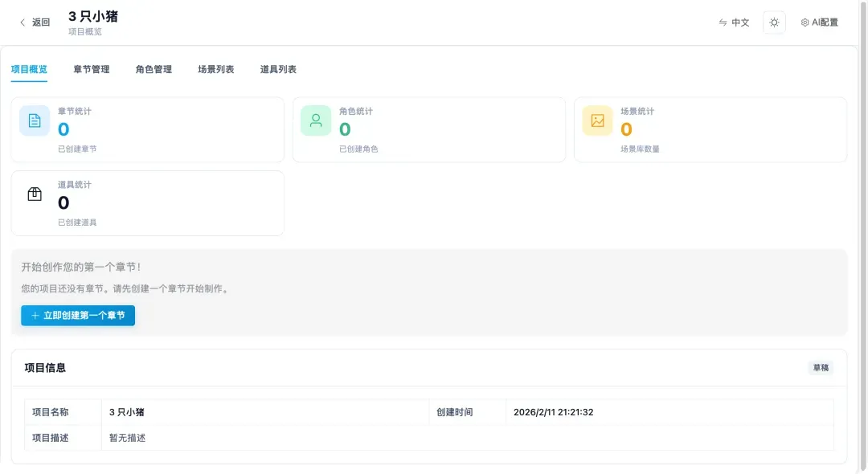Click the character statistics person icon
868x474 pixels.
point(316,121)
